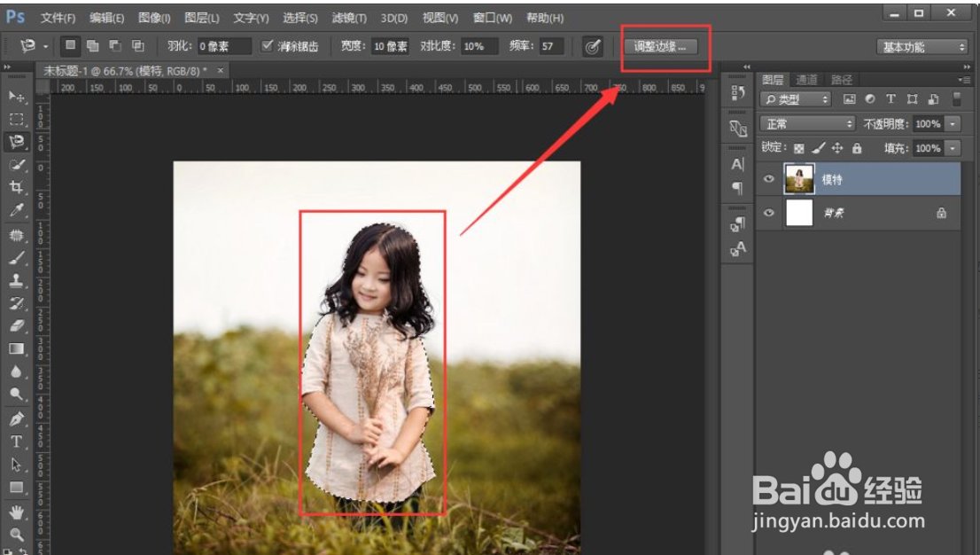Open the 文件(F) menu
This screenshot has width=980, height=555.
click(x=58, y=18)
